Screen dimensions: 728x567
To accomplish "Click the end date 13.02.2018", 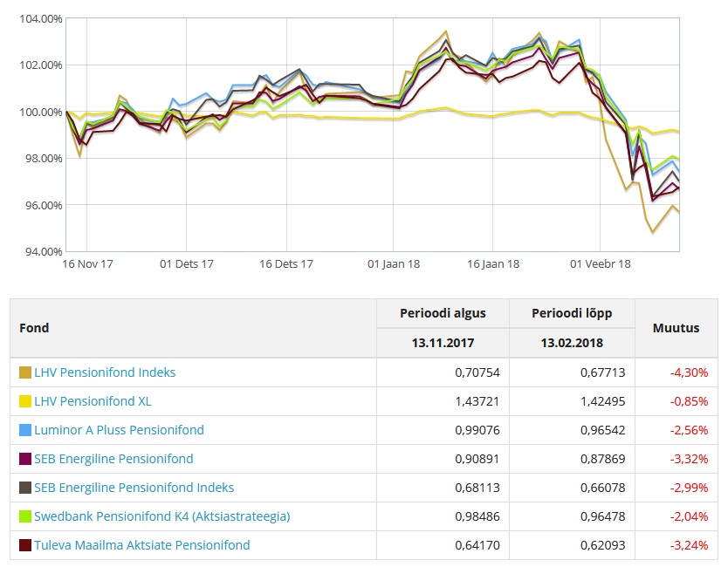I will click(572, 343).
